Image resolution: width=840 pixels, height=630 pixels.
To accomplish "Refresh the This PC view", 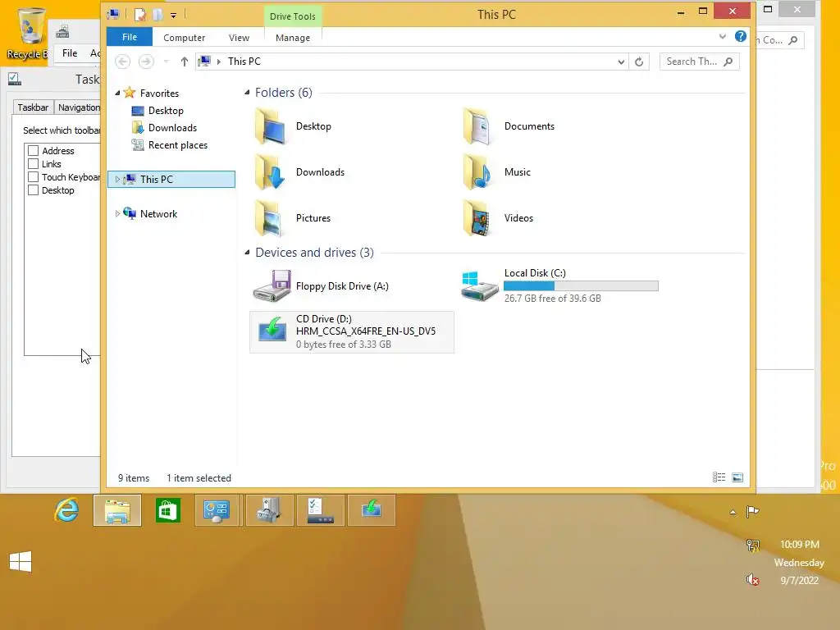I will 639,62.
